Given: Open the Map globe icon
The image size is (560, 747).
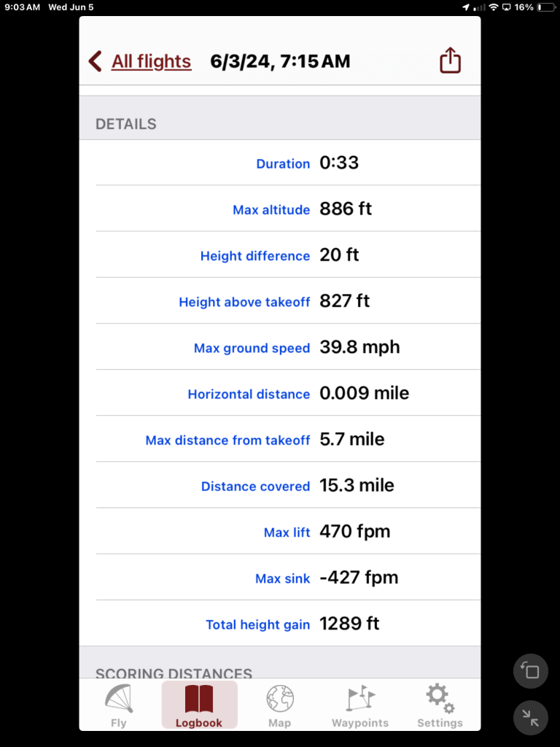Looking at the screenshot, I should (279, 699).
